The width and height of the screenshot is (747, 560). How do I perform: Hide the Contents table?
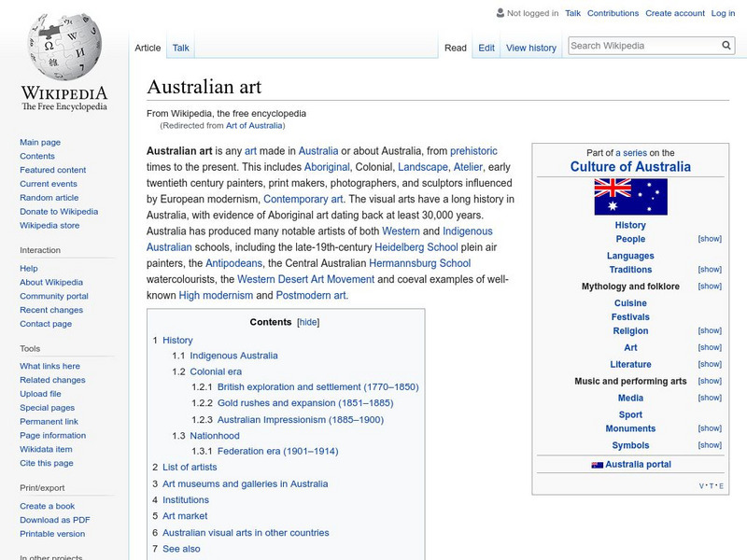coord(308,322)
